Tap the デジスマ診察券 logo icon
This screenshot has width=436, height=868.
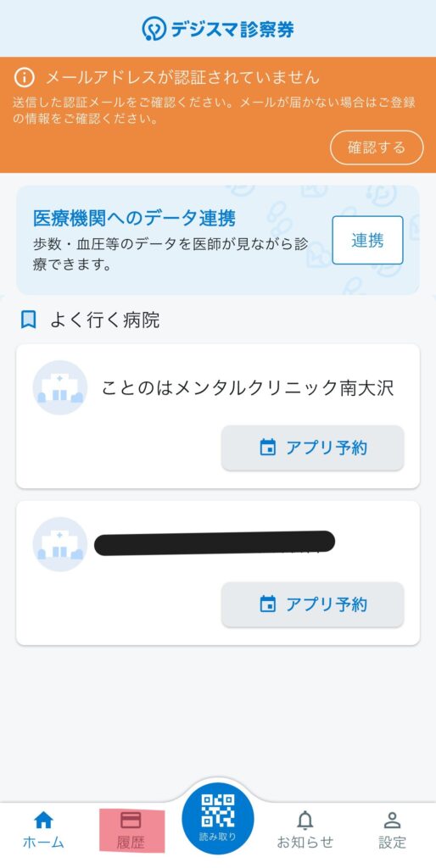(x=154, y=29)
